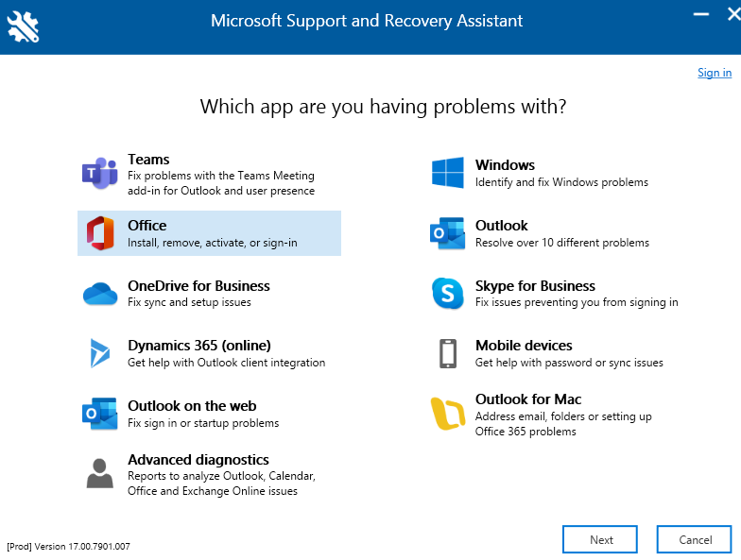Click the Cancel button
Image resolution: width=741 pixels, height=560 pixels.
coord(694,539)
